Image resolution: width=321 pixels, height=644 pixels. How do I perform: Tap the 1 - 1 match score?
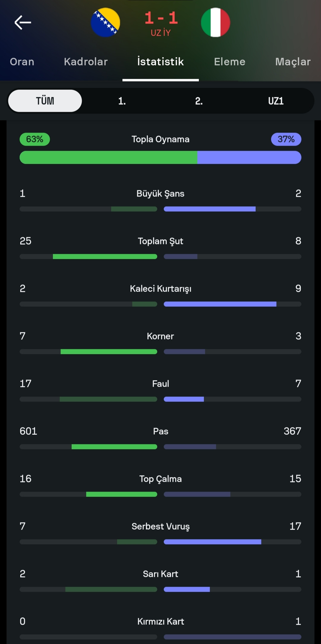click(x=161, y=18)
